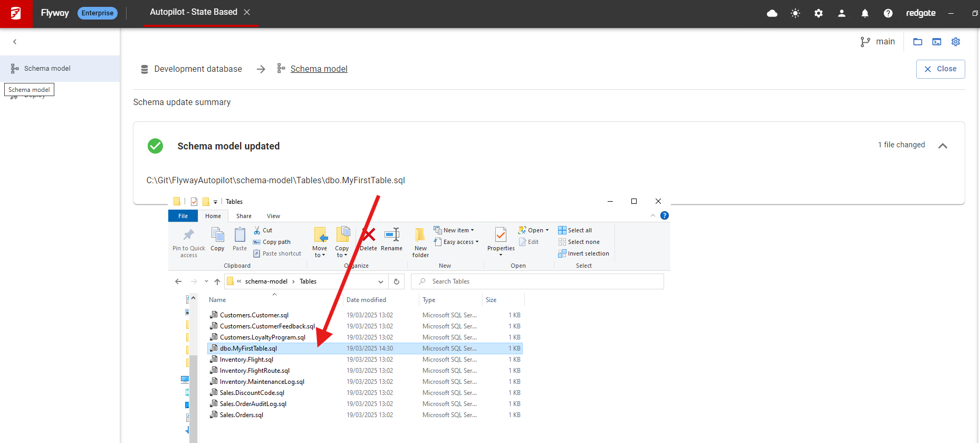Click the Flyway logo icon
The image size is (980, 443).
16,13
